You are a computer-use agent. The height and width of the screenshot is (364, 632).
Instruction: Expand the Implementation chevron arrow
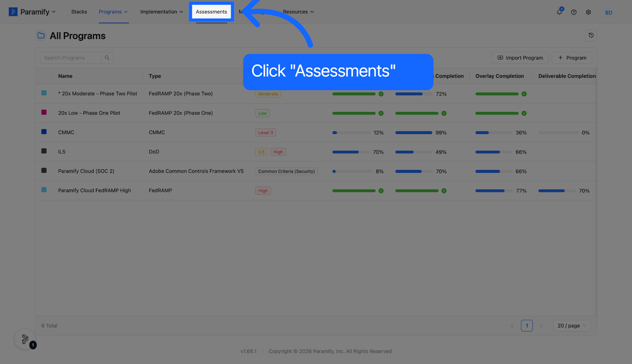(181, 12)
